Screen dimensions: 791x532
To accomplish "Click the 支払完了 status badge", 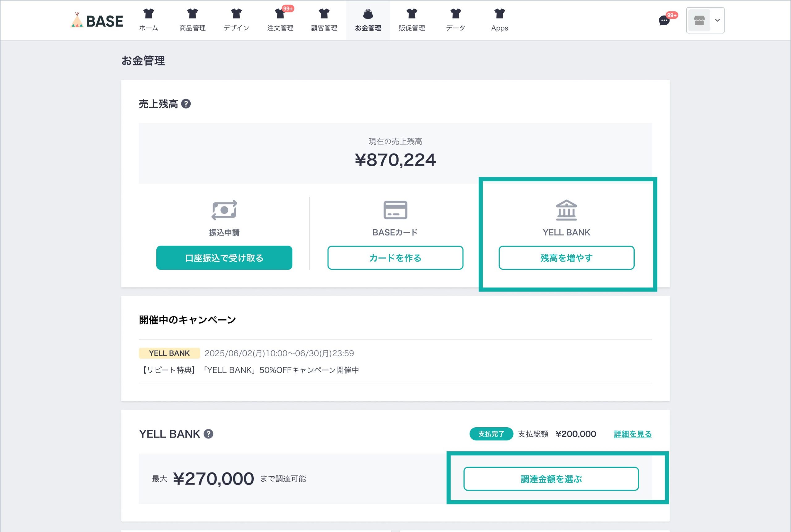I will [491, 434].
